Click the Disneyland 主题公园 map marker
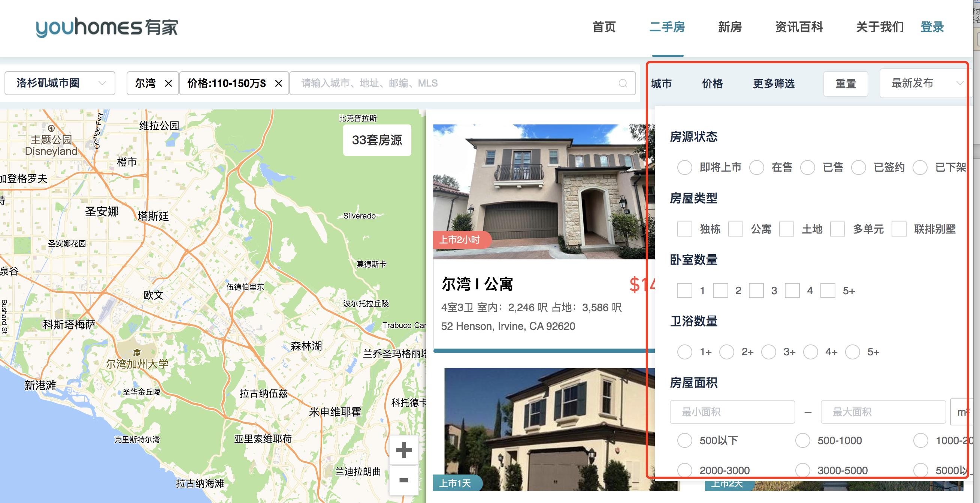The image size is (980, 503). pos(51,129)
